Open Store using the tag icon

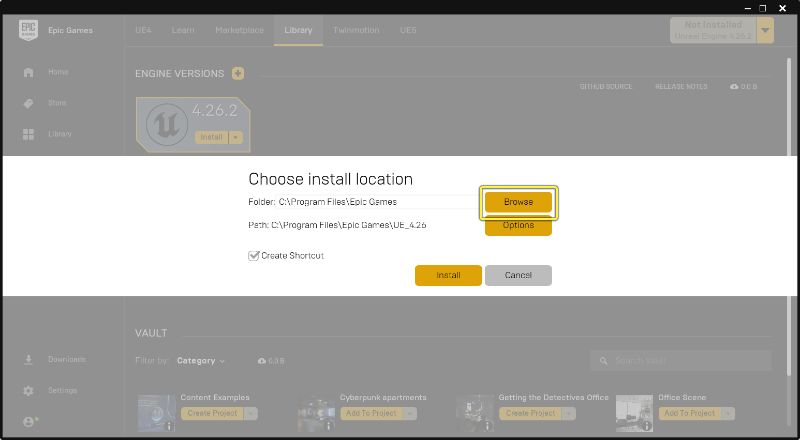(x=29, y=104)
